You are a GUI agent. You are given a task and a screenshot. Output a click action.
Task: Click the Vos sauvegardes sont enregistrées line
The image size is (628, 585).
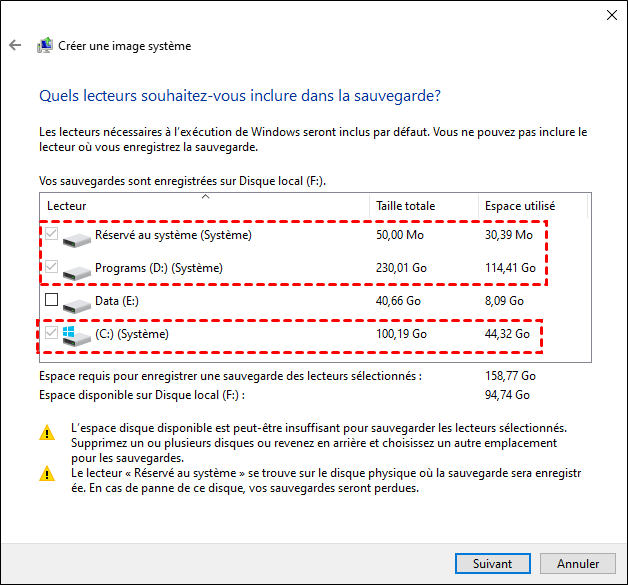tap(183, 181)
